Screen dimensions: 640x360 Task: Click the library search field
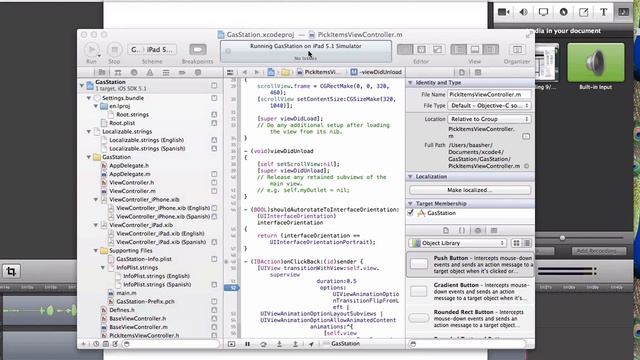[467, 344]
